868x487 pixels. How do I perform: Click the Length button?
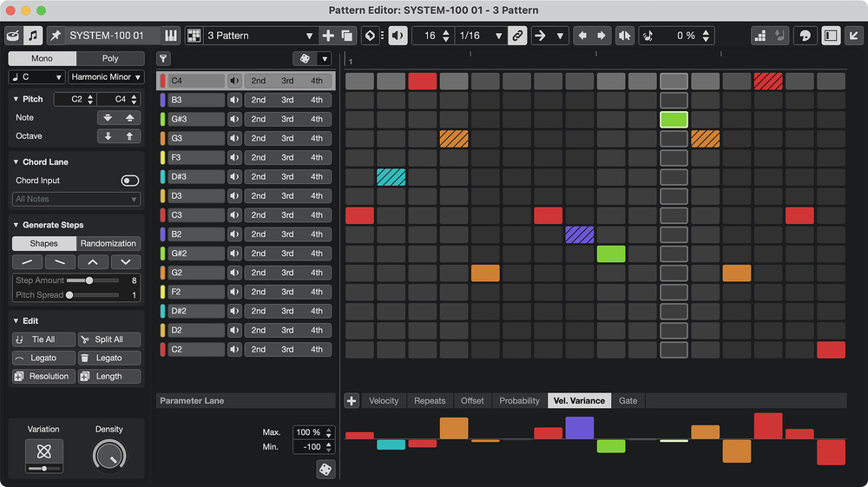point(109,377)
